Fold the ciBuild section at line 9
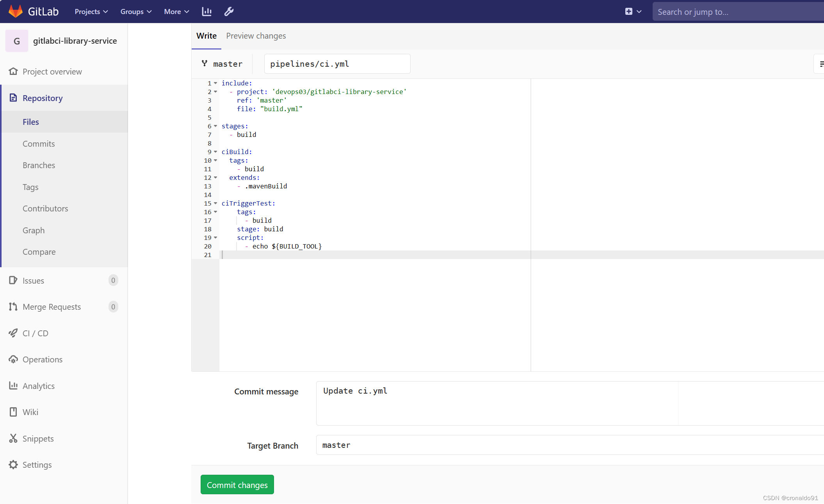The image size is (824, 504). (x=215, y=152)
